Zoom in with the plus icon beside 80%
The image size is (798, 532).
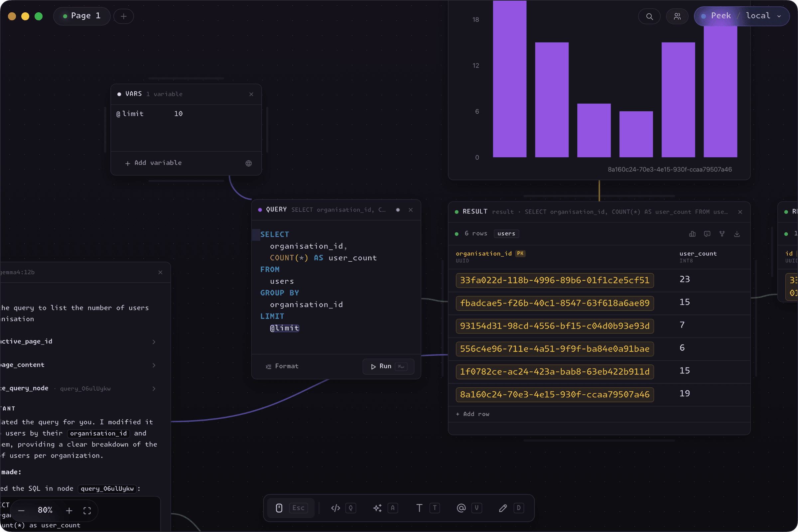69,511
